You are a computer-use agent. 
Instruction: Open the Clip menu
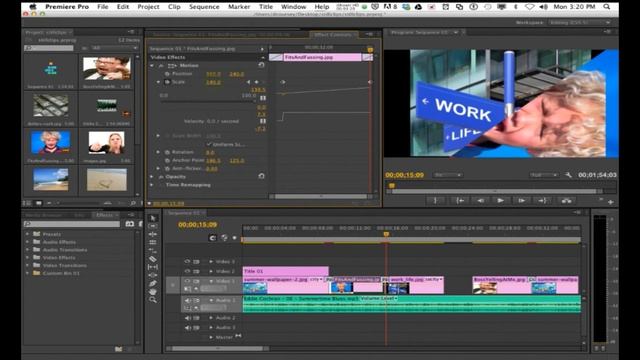[x=174, y=7]
